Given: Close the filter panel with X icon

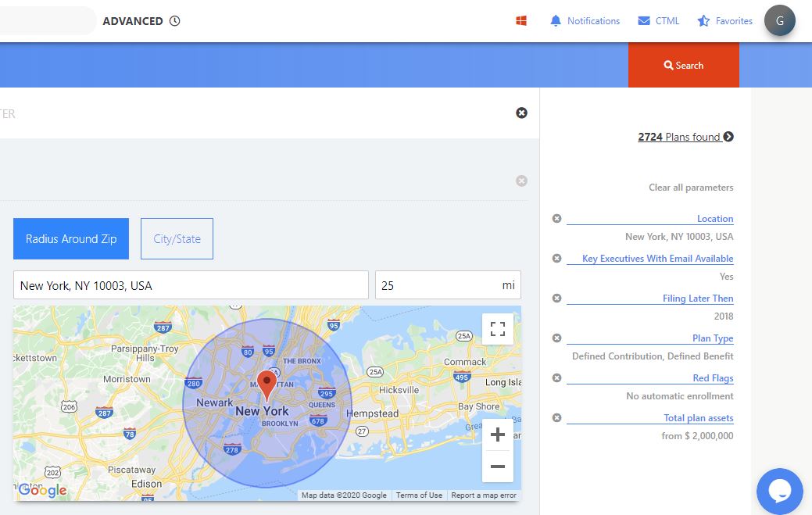Looking at the screenshot, I should tap(521, 113).
